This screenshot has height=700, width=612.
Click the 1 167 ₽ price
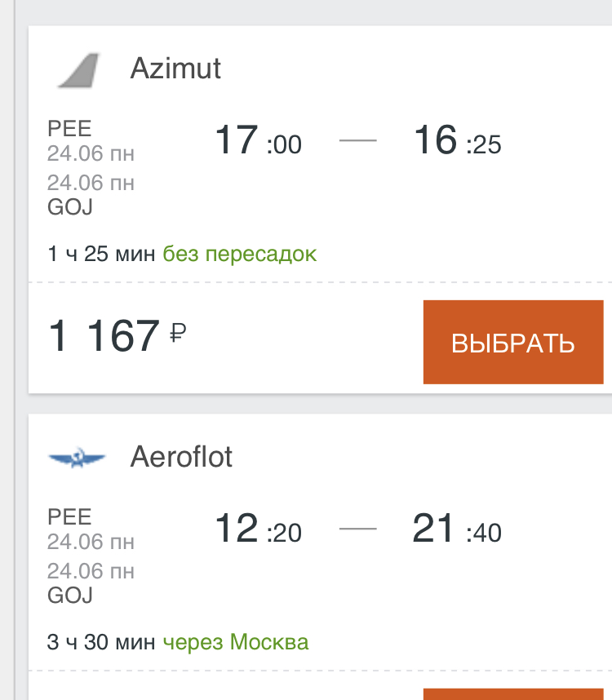(x=104, y=336)
